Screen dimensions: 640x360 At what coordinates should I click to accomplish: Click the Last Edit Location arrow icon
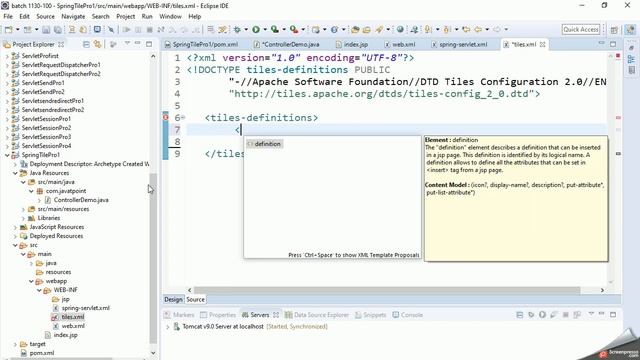point(466,29)
